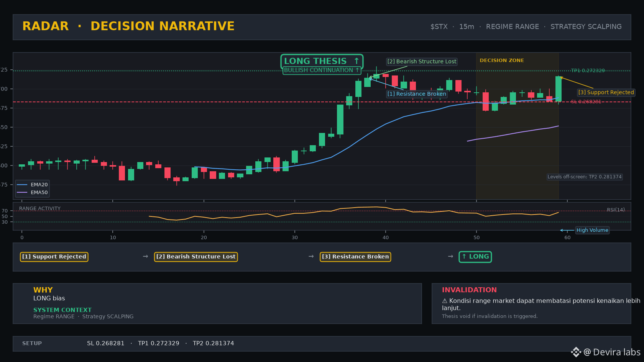
Task: Select the [3] Resistance Broken step chip
Action: [x=355, y=257]
